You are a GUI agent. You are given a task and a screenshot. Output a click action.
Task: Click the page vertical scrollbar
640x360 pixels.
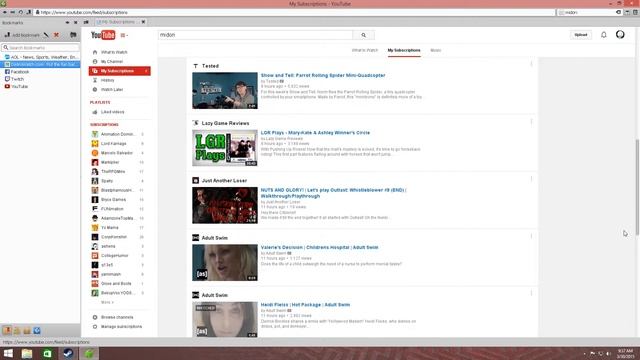(x=637, y=187)
